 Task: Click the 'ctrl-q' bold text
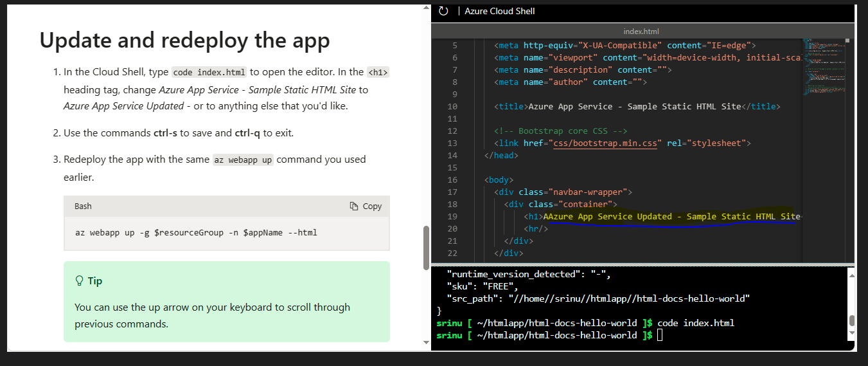pos(247,133)
